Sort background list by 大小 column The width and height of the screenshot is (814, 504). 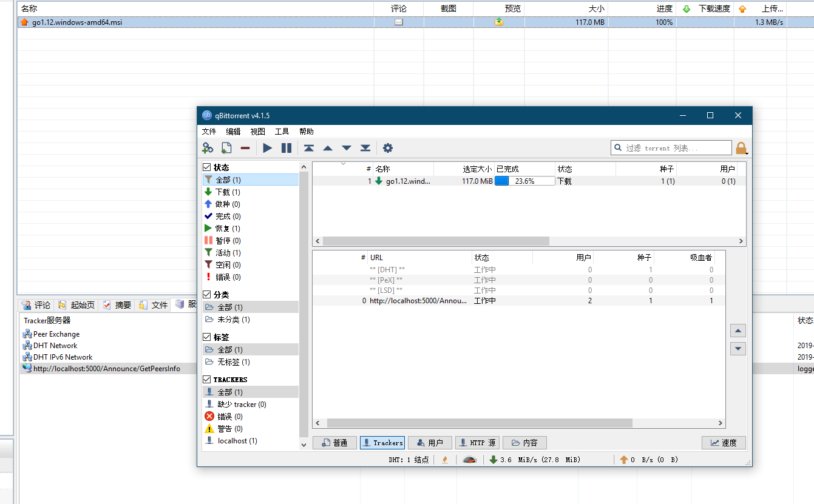click(x=566, y=8)
